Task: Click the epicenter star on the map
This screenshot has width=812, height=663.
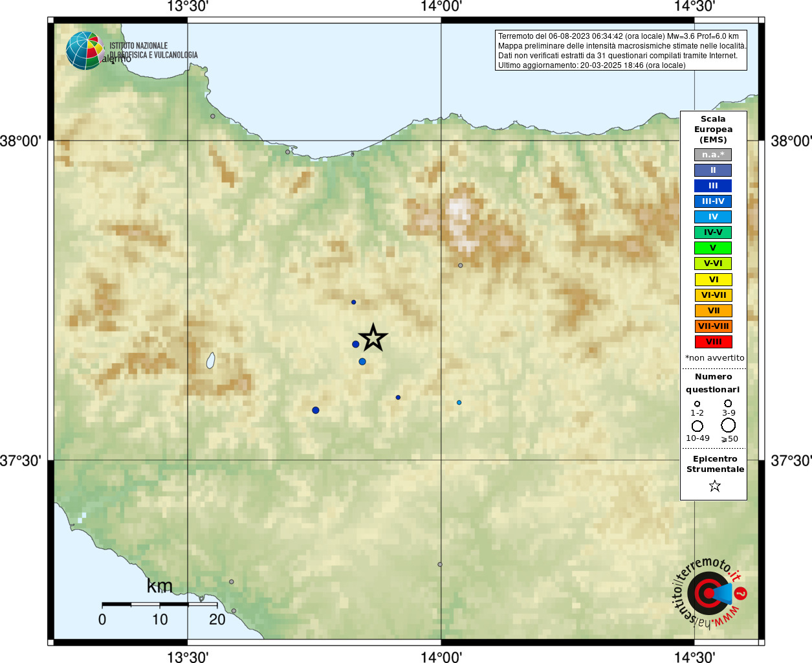Action: click(x=373, y=337)
